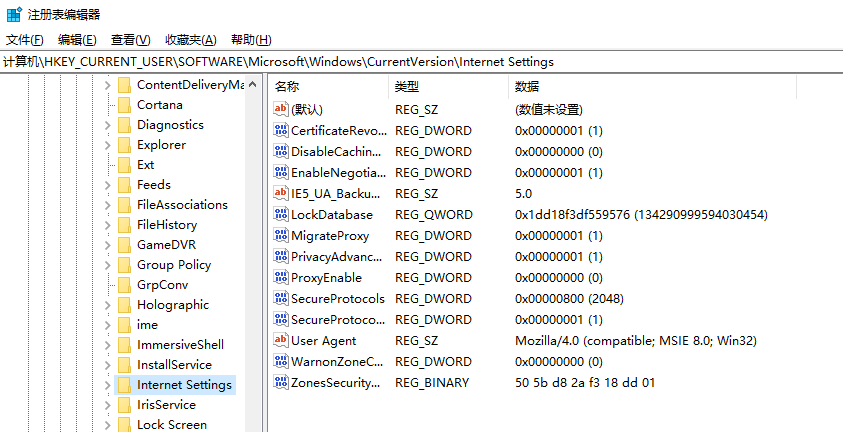Select the IrisService tree item
The width and height of the screenshot is (843, 432).
coord(166,405)
